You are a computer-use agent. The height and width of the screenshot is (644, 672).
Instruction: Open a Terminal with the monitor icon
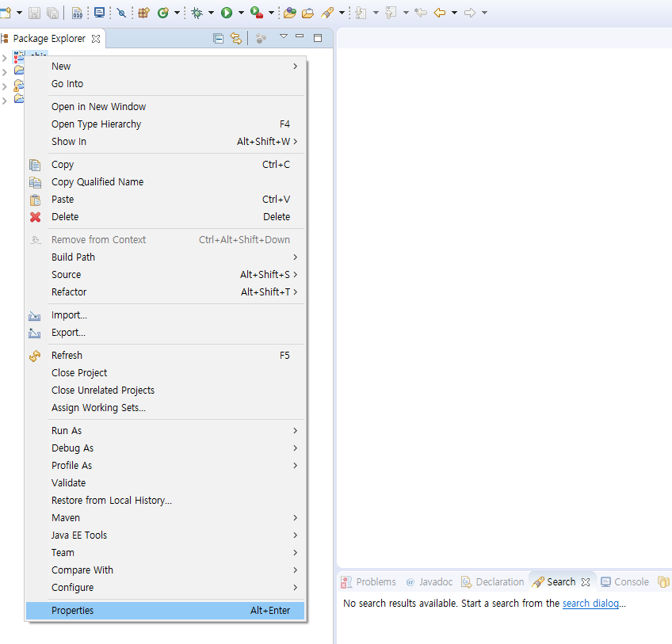[99, 13]
